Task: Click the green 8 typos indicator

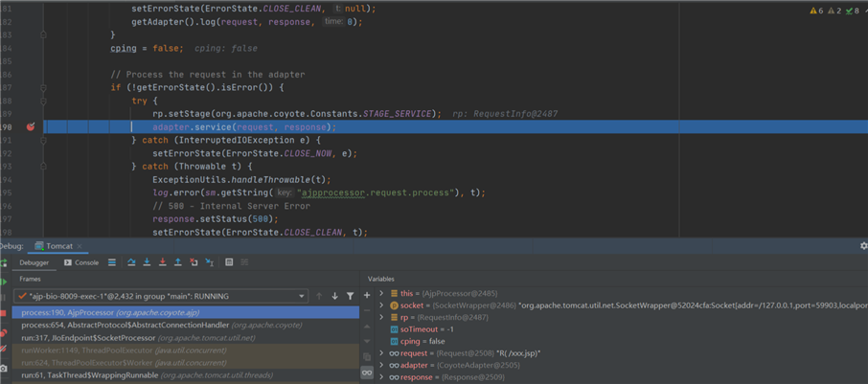Action: click(x=853, y=11)
